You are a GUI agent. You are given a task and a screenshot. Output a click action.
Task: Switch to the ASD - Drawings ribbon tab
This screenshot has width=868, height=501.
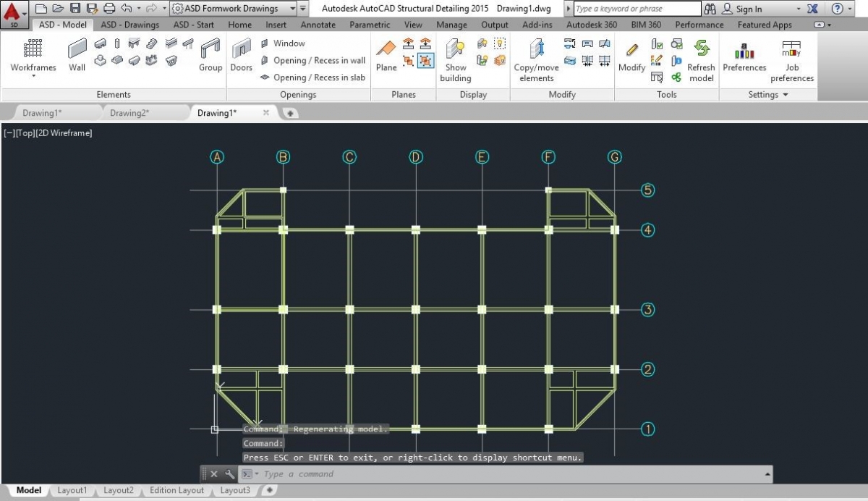pyautogui.click(x=129, y=25)
